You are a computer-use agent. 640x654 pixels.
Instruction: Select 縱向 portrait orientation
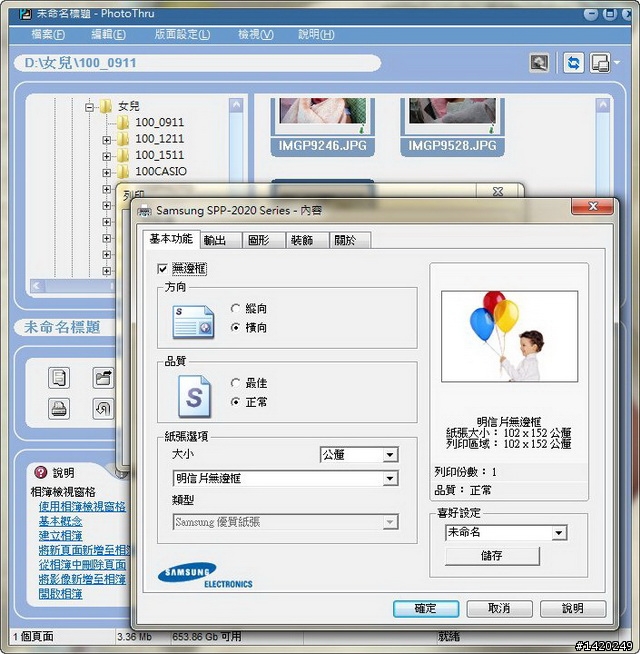coord(235,308)
